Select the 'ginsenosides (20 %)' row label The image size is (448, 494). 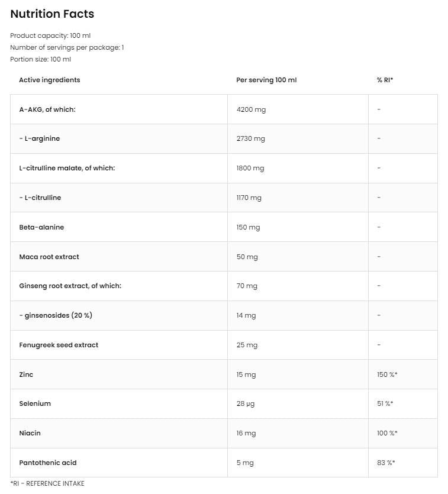(56, 315)
